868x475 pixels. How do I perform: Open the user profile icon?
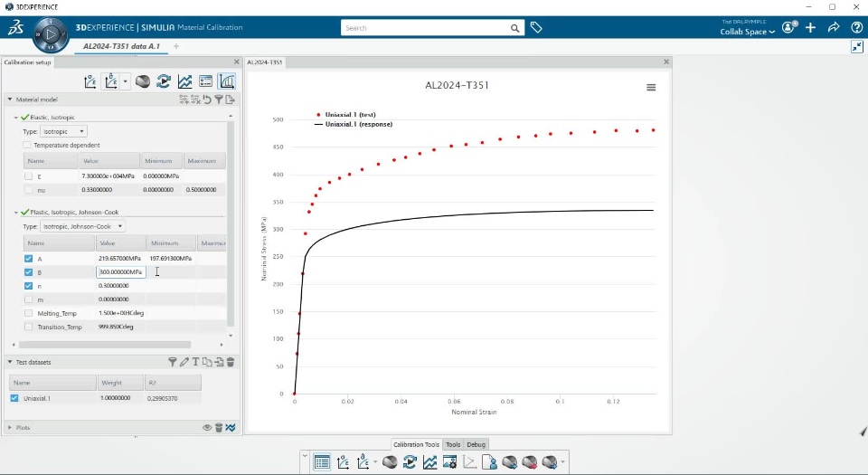pyautogui.click(x=788, y=27)
